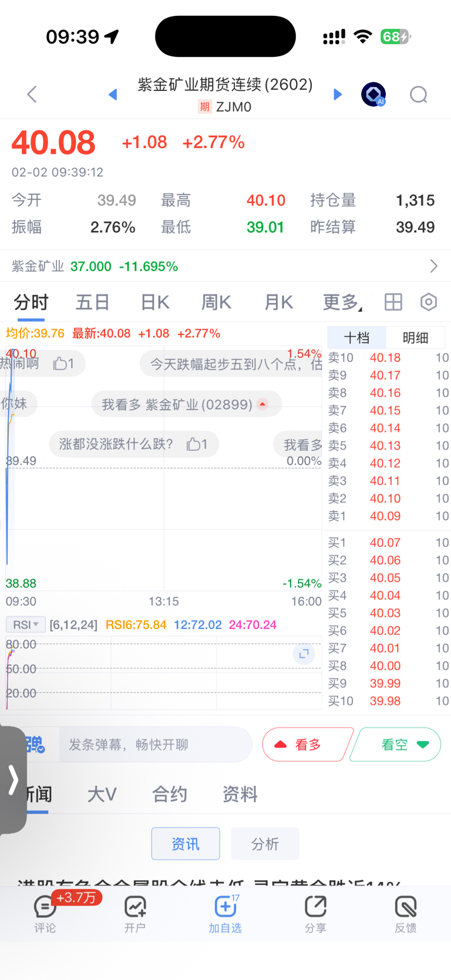
Task: Tap the status bar clock 09:39
Action: click(73, 37)
